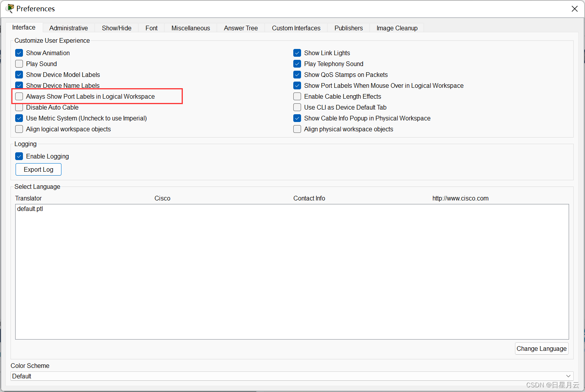Switch to the Publishers tab
Screen dimensions: 585x392
point(349,28)
